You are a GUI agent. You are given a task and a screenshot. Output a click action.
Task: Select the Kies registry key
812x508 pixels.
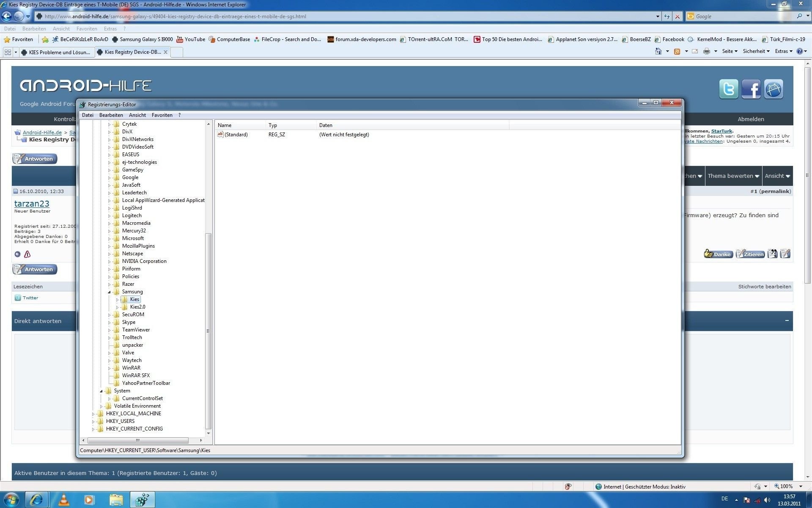point(134,299)
